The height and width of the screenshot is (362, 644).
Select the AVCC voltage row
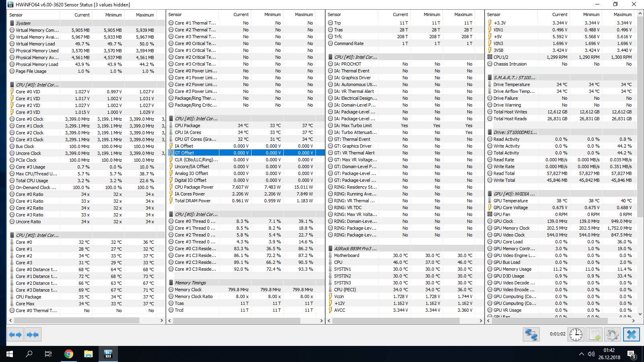tap(405, 310)
